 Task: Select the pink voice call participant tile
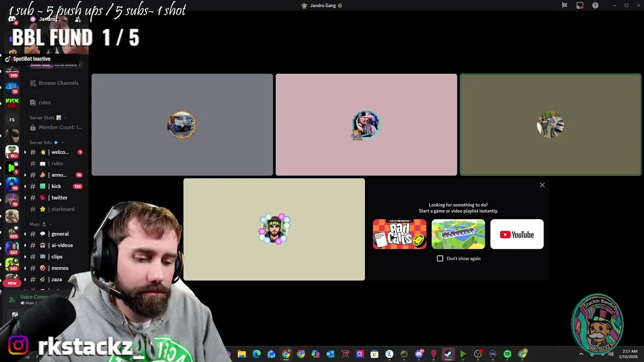(366, 125)
